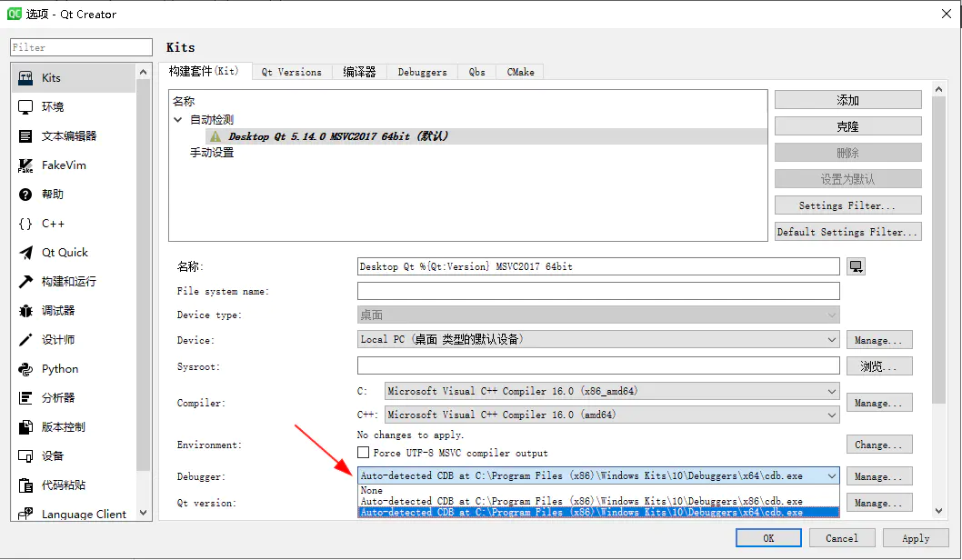This screenshot has height=560, width=962.
Task: Open Default Settings Filter dialog
Action: (847, 231)
